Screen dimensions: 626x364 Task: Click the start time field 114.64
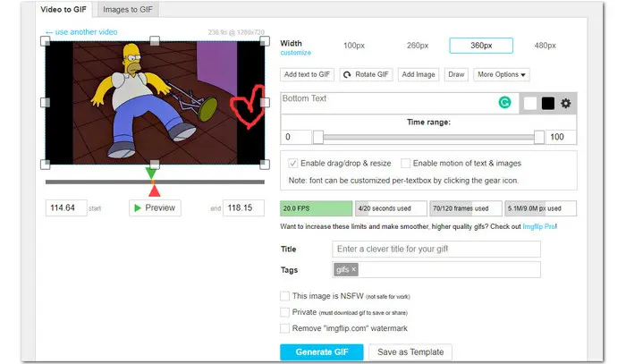click(x=66, y=208)
